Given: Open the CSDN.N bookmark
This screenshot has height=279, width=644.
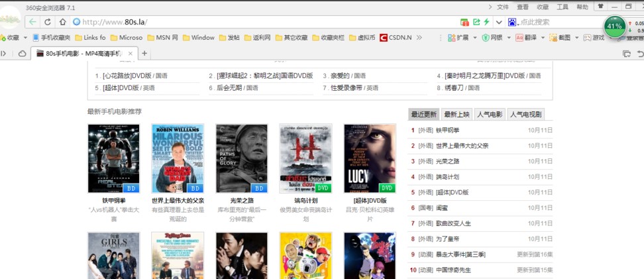Looking at the screenshot, I should pos(396,37).
